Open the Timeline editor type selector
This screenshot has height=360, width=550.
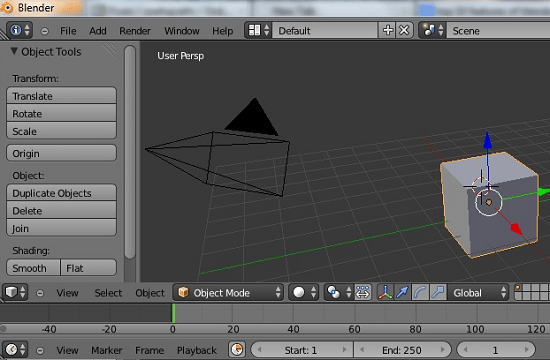click(x=15, y=349)
